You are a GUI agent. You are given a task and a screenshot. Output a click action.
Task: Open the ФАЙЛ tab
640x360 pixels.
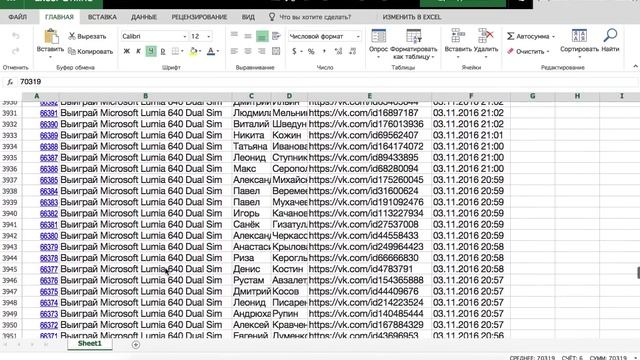point(18,17)
